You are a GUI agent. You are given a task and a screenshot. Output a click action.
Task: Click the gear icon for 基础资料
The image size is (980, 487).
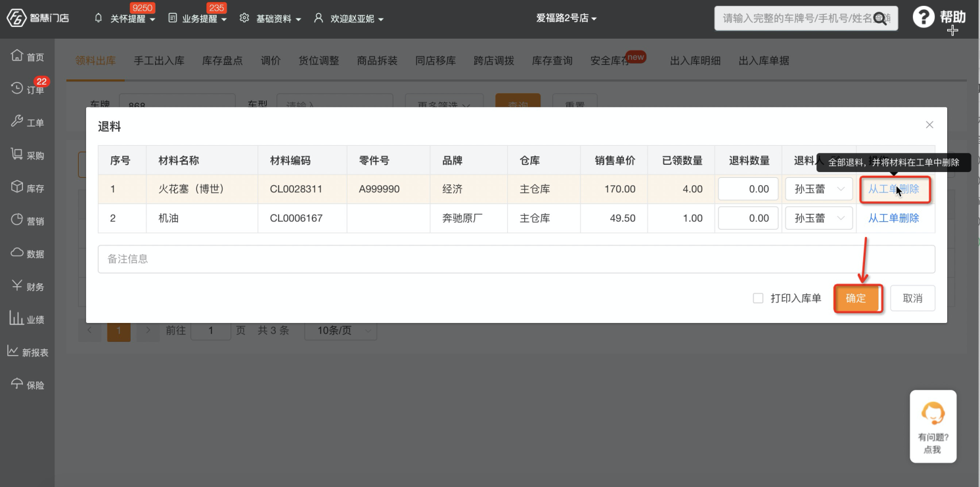tap(244, 18)
